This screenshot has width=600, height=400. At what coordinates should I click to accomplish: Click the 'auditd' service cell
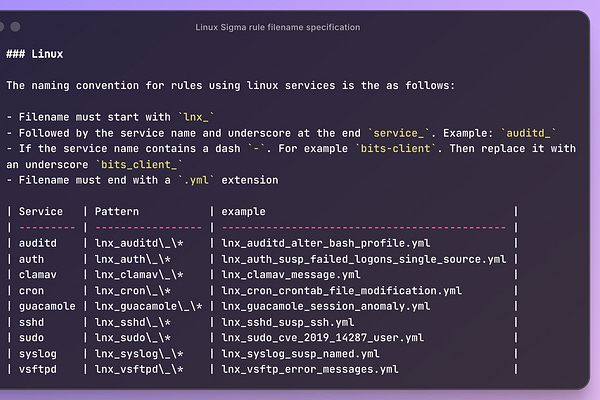pyautogui.click(x=38, y=243)
